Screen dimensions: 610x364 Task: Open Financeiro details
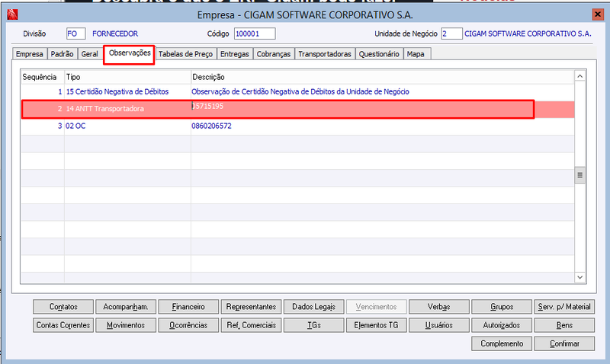(x=188, y=307)
